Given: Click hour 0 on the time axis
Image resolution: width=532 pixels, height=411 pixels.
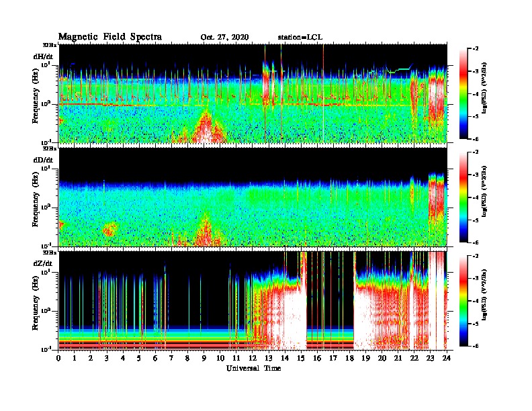Looking at the screenshot, I should tap(58, 358).
